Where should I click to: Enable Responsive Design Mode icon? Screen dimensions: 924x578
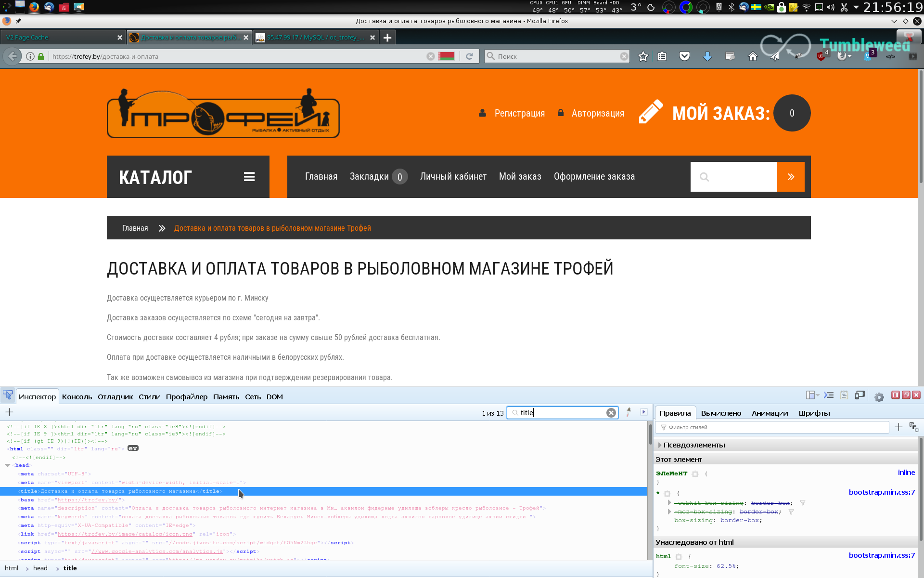tap(860, 395)
